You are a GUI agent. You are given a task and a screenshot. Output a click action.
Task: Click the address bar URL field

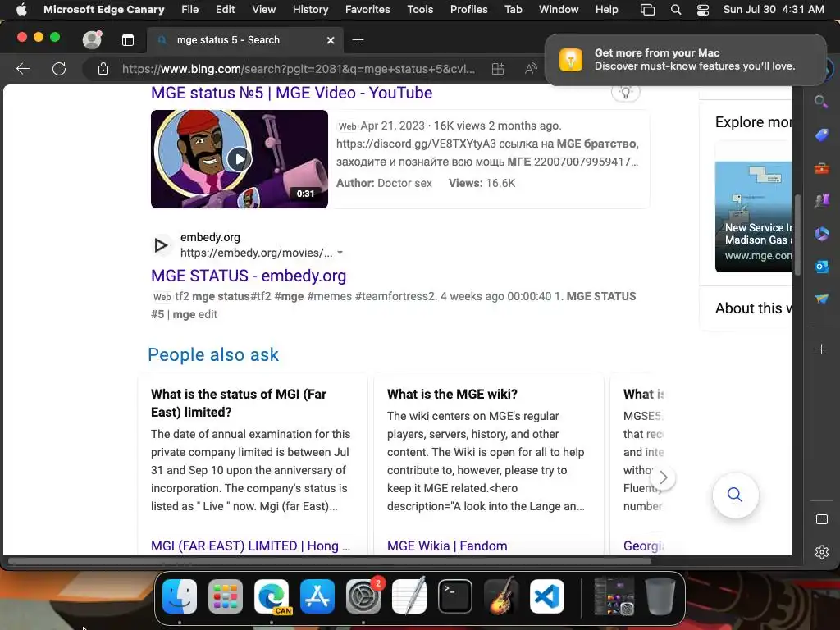[x=299, y=69]
